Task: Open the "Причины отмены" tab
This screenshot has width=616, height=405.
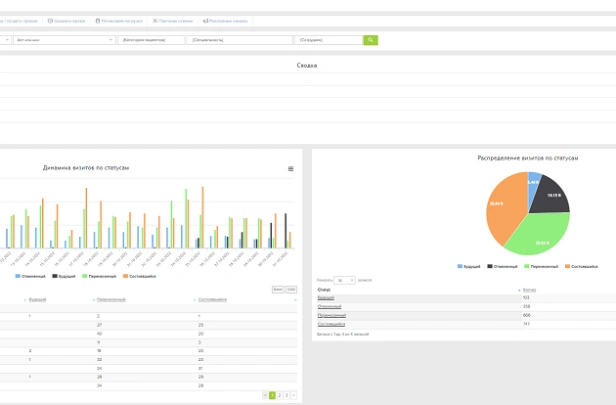Action: point(173,21)
